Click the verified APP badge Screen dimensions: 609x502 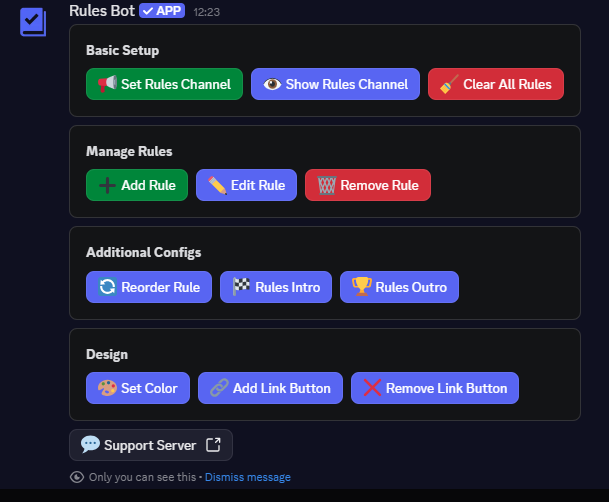click(x=162, y=10)
